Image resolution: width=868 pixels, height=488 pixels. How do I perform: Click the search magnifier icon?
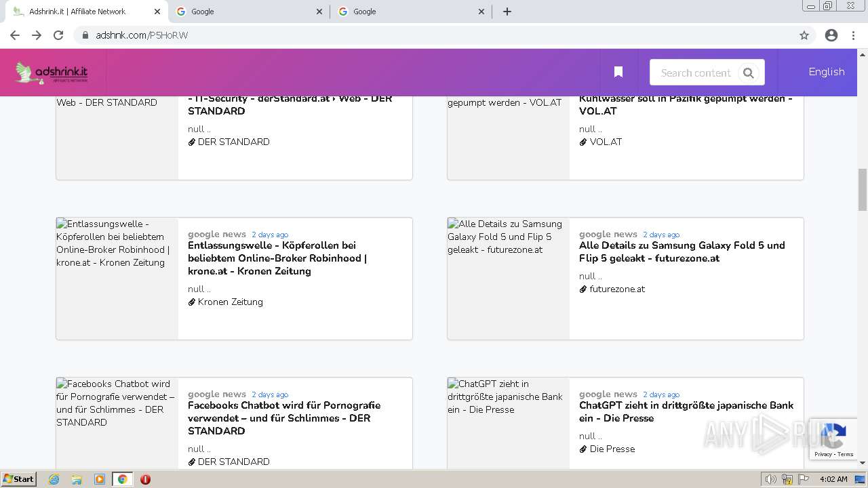tap(749, 73)
